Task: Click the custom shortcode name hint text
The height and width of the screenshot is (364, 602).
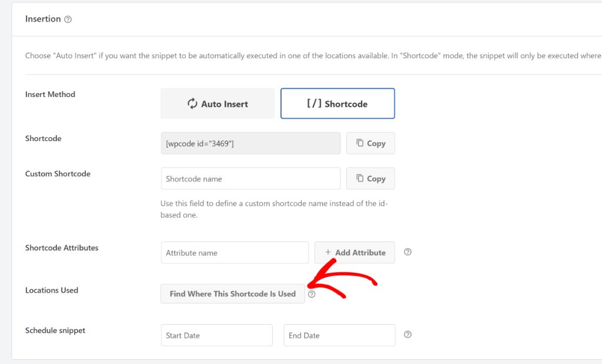Action: click(x=274, y=209)
